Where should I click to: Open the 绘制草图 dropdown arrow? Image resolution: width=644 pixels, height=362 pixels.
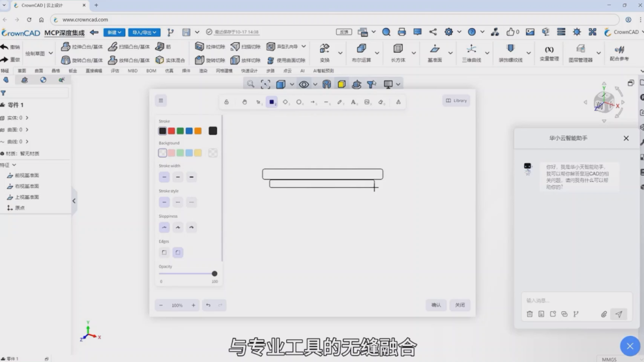(51, 53)
